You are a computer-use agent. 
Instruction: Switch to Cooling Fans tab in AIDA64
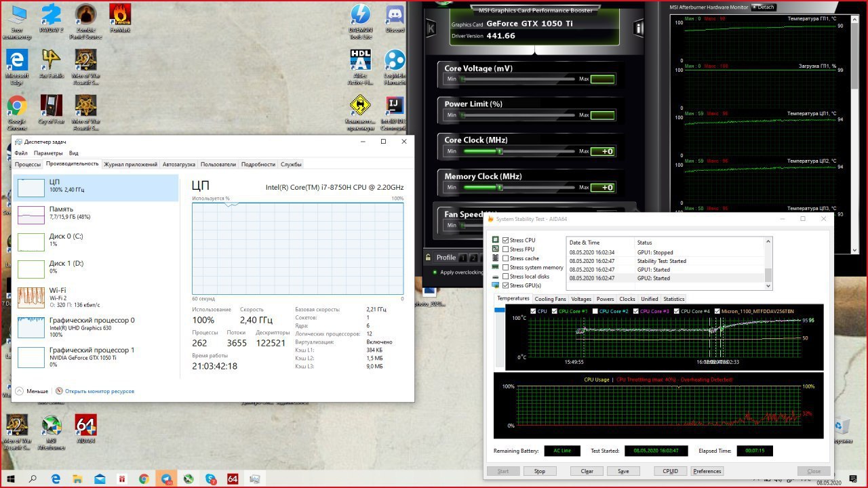coord(550,299)
